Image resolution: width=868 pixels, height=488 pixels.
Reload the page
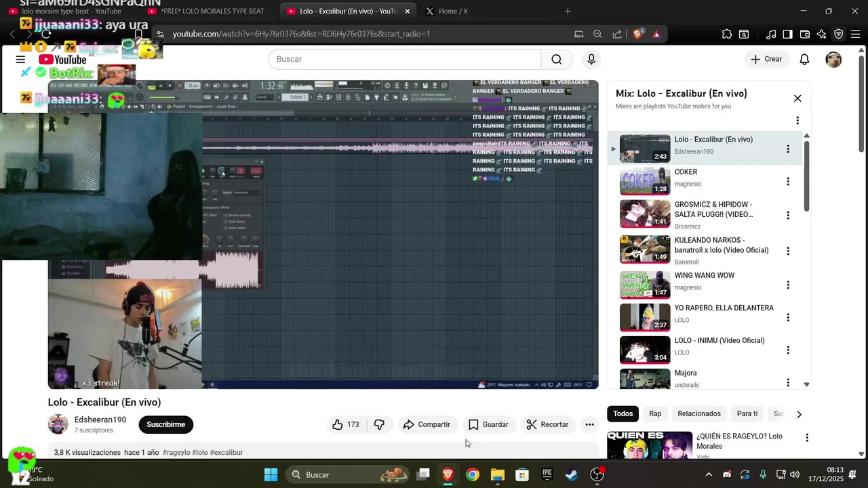[46, 34]
